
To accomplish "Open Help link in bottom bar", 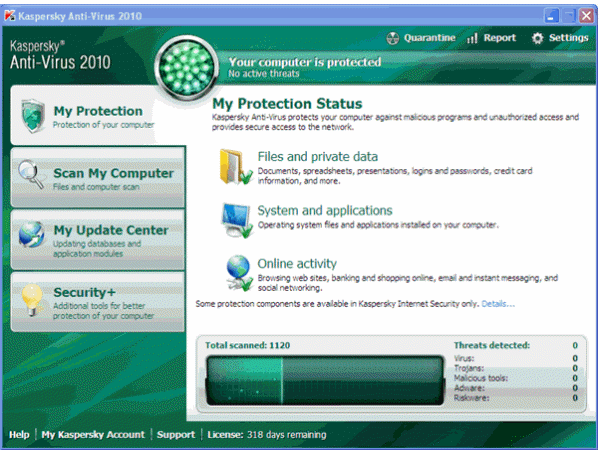I will pos(19,435).
